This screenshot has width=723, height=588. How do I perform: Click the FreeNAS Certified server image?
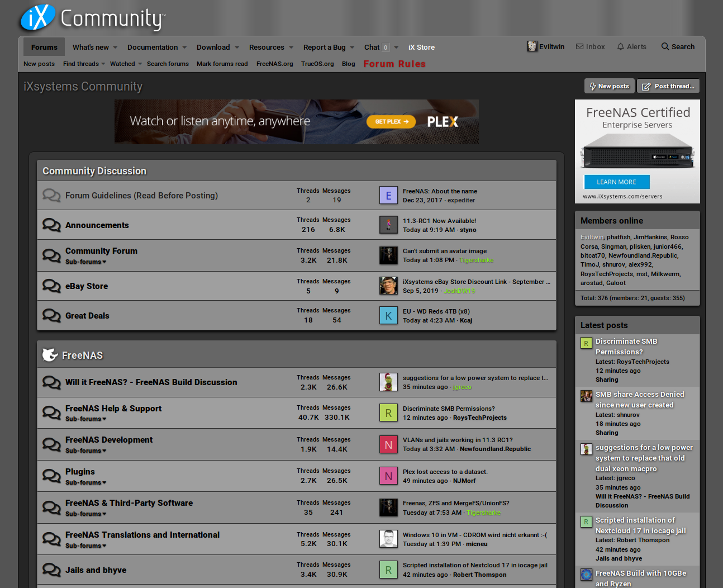click(x=638, y=150)
